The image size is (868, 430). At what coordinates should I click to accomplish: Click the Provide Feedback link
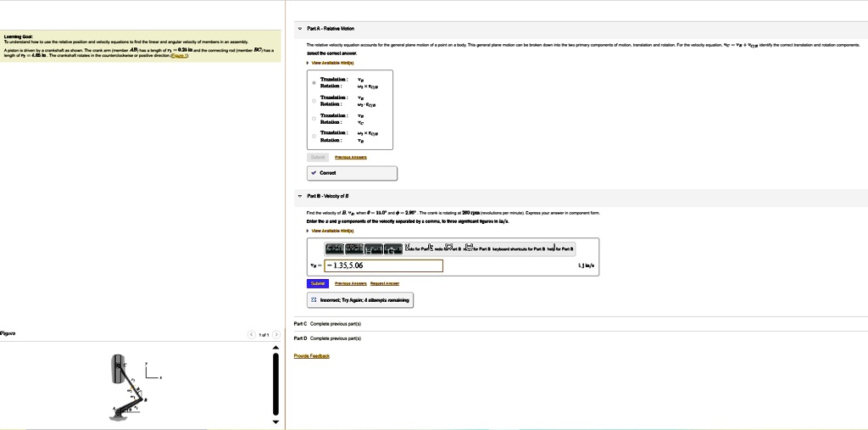tap(312, 355)
